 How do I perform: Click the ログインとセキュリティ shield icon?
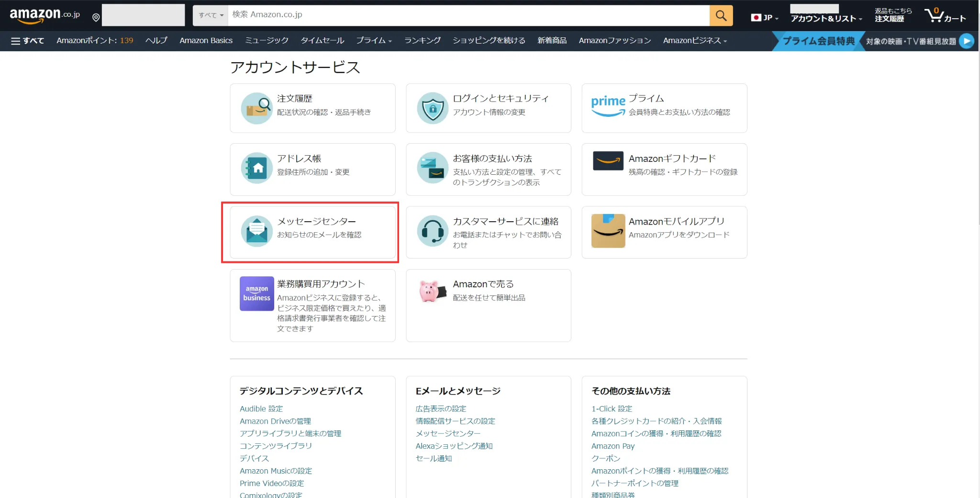tap(433, 108)
